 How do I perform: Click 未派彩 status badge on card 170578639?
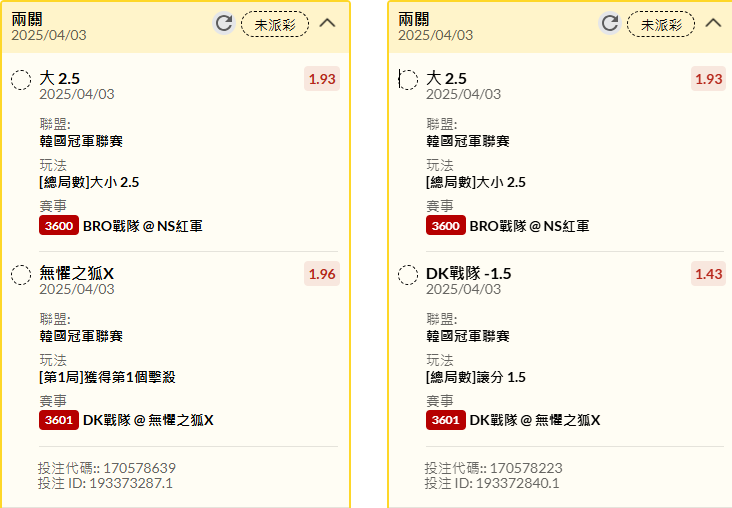click(275, 24)
